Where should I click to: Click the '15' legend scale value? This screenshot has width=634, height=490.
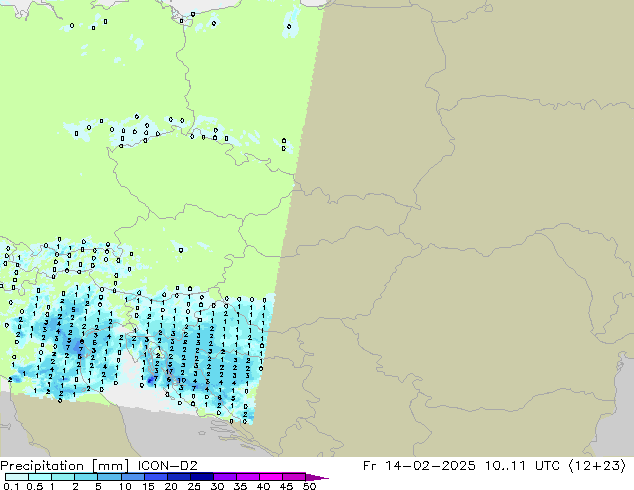[x=148, y=486]
